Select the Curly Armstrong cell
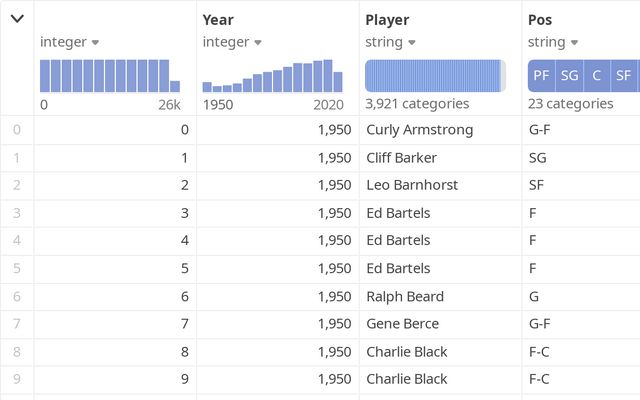The image size is (640, 400). click(x=420, y=130)
